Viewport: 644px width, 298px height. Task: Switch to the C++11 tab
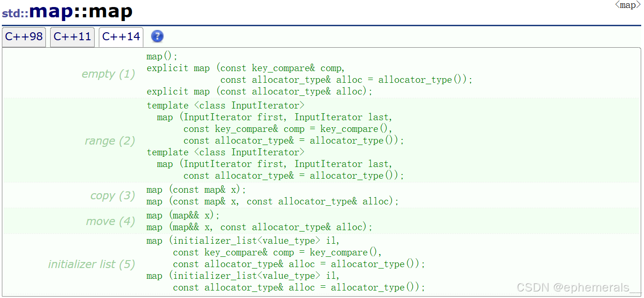pyautogui.click(x=72, y=36)
